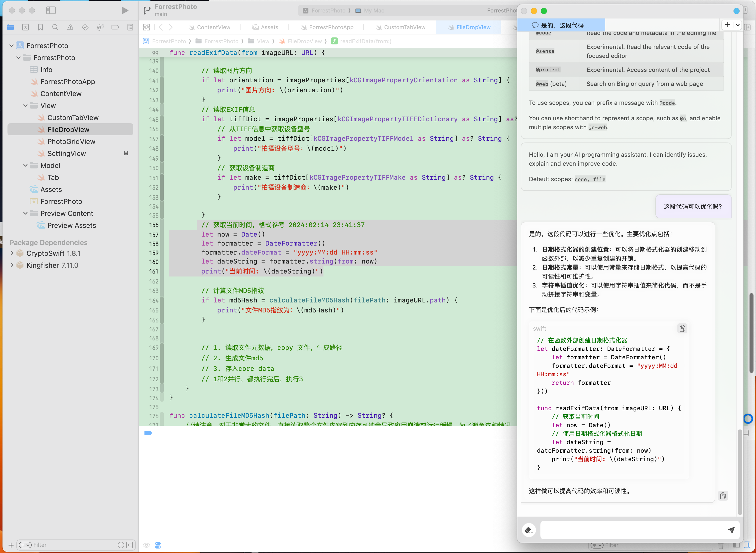Image resolution: width=756 pixels, height=553 pixels.
Task: Expand CryptoSwift 1.8.1 package
Action: pos(12,253)
